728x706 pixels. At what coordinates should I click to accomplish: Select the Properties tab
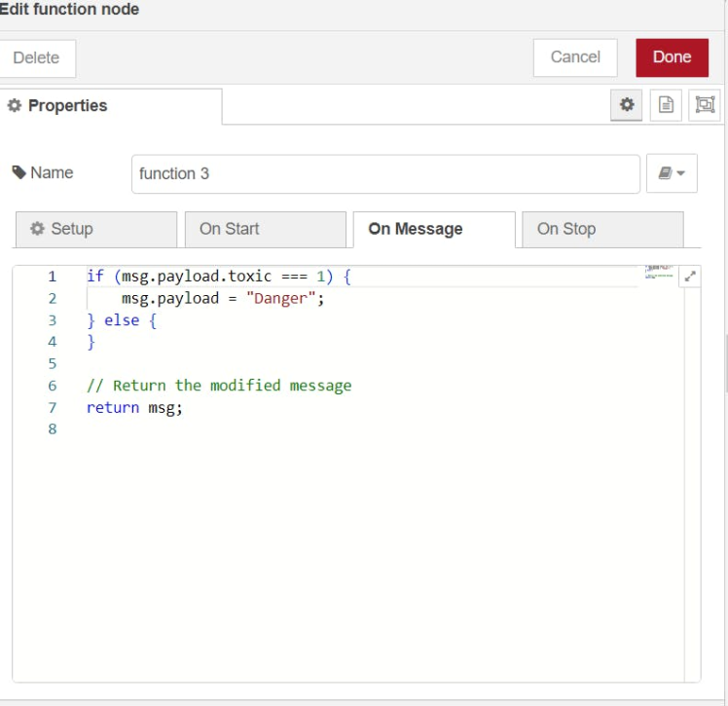point(110,106)
